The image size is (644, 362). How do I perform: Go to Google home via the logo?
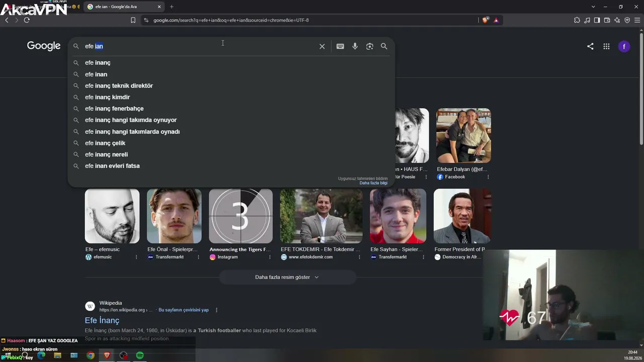44,46
